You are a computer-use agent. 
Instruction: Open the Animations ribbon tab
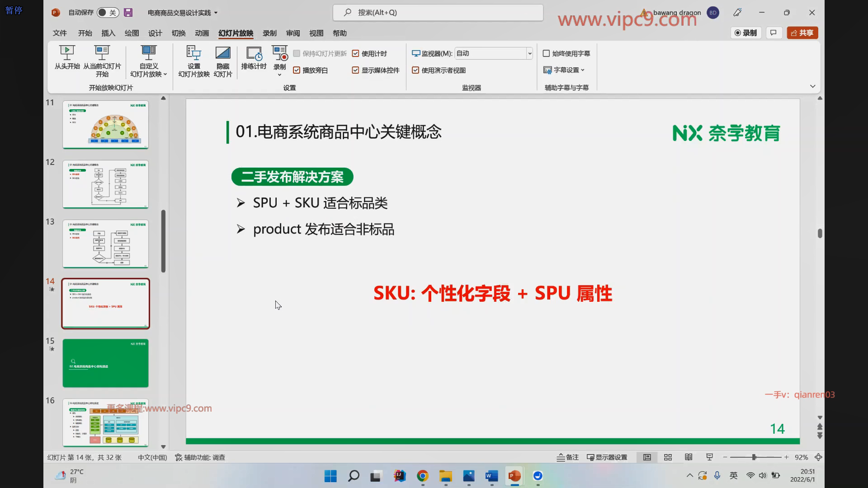(202, 33)
